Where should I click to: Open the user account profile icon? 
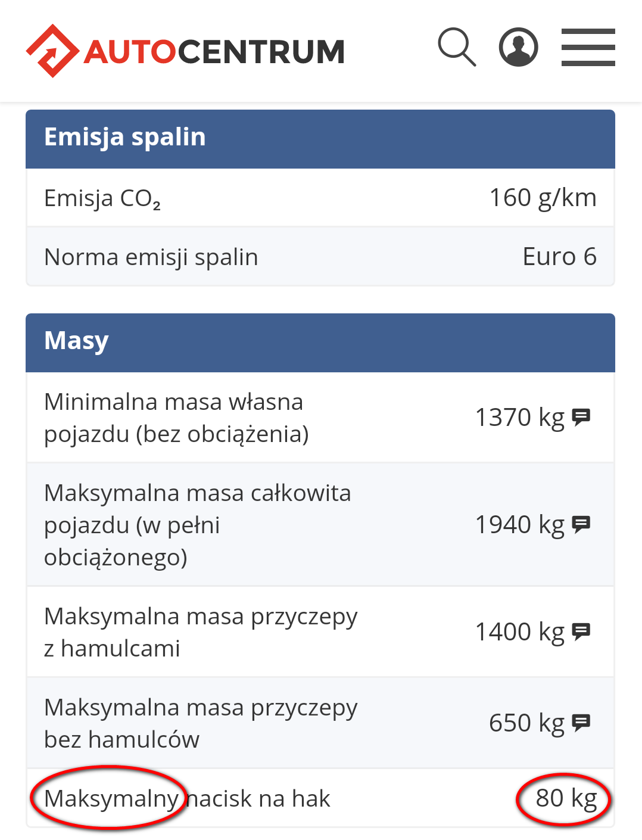[x=518, y=47]
